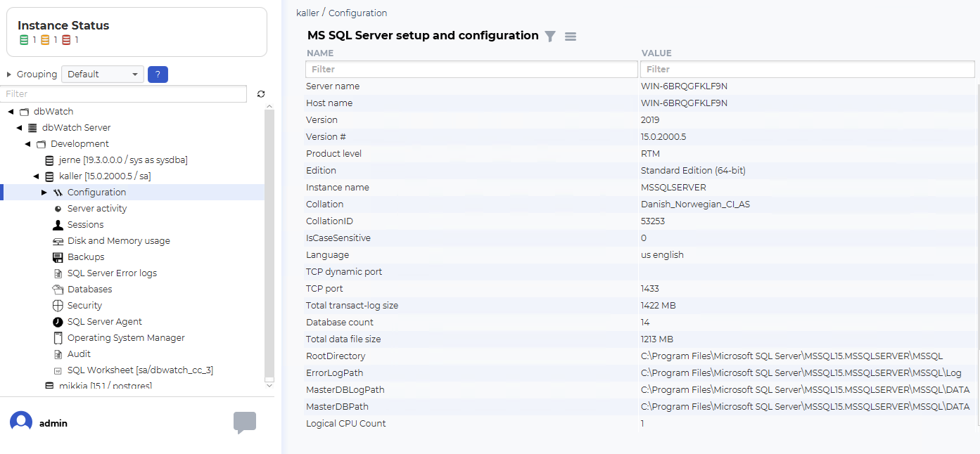The image size is (980, 454).
Task: Click the green instance status icon
Action: pos(24,40)
